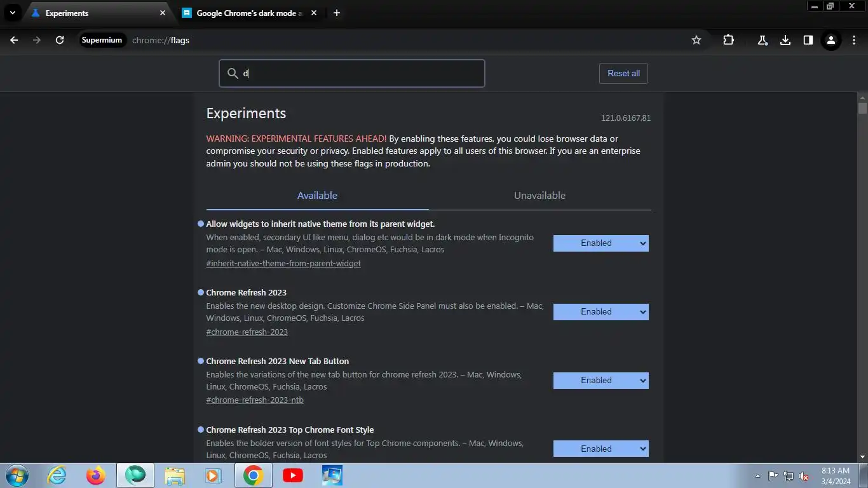Open dropdown for Chrome Refresh 2023 flag

[601, 312]
